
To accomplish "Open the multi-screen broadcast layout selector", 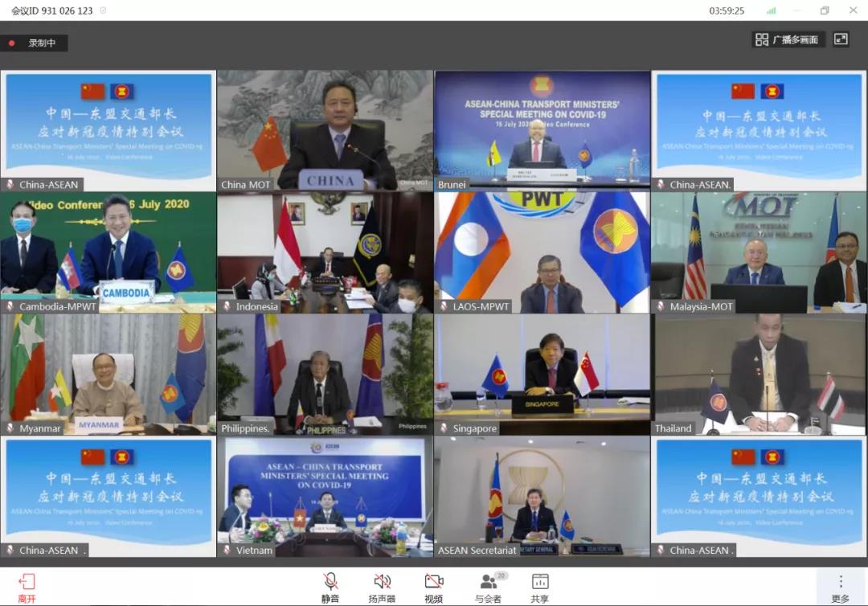I will point(787,39).
